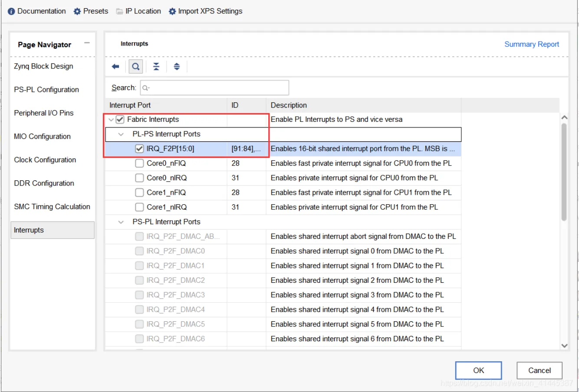Open the Documentation info icon
579x392 pixels.
(x=11, y=11)
